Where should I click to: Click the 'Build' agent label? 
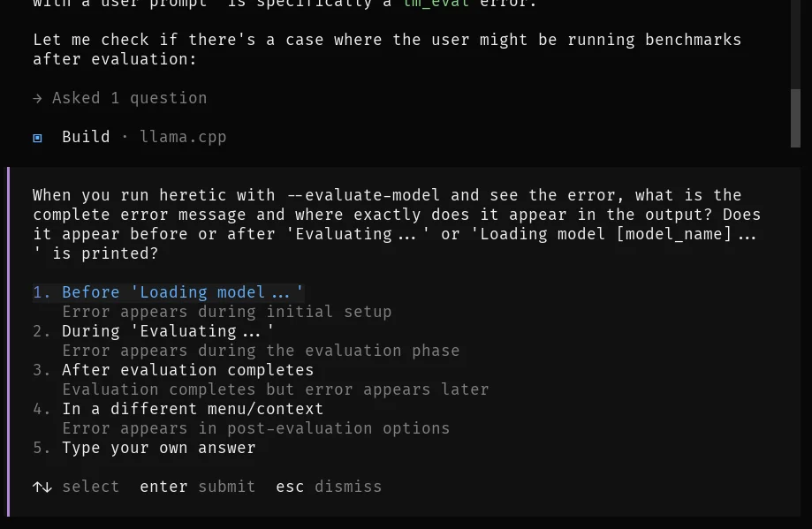(86, 137)
